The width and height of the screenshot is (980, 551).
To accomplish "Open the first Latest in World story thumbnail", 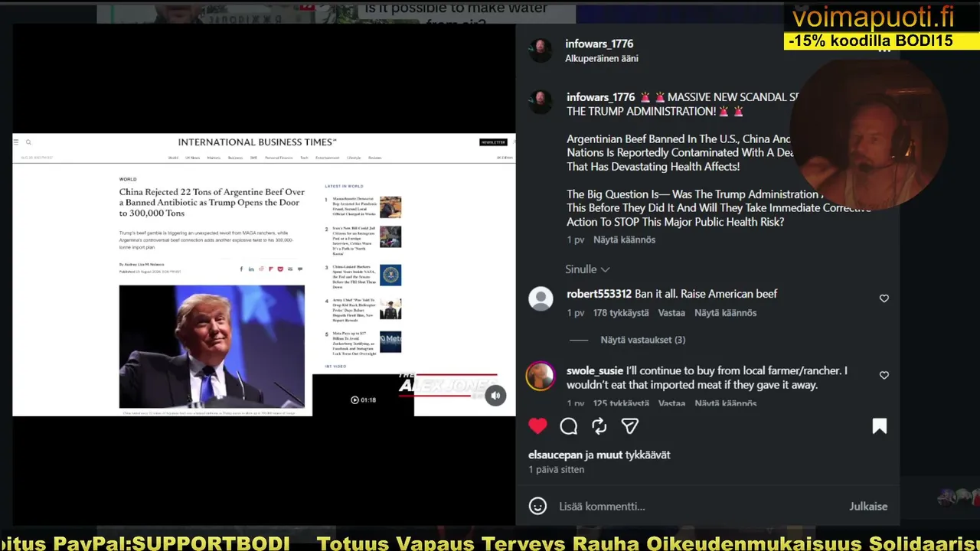I will coord(390,207).
